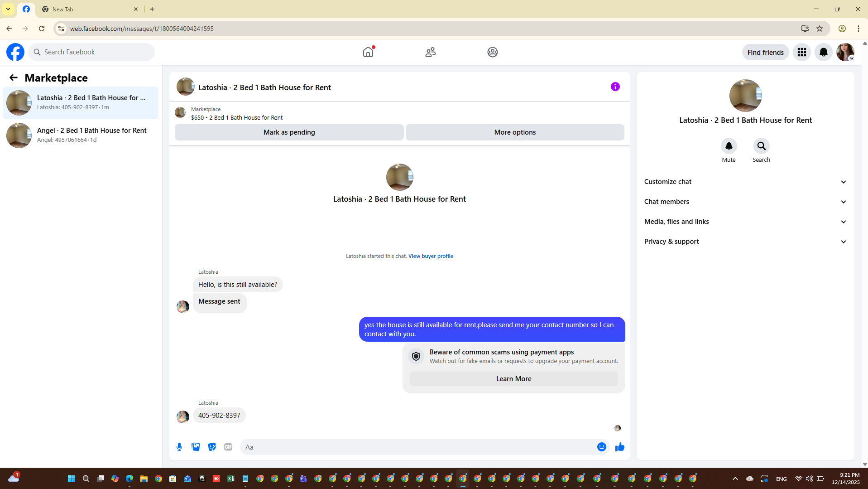Open Windows Start button
868x489 pixels.
[x=71, y=479]
